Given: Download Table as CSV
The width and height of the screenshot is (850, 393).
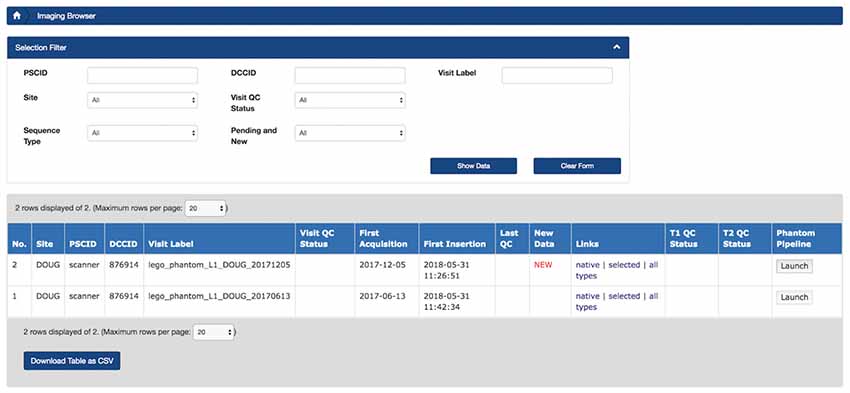Looking at the screenshot, I should coord(72,361).
